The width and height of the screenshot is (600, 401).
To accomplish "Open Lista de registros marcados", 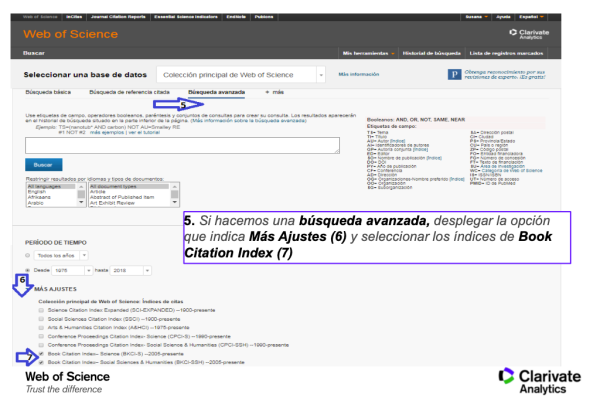I will tap(506, 53).
